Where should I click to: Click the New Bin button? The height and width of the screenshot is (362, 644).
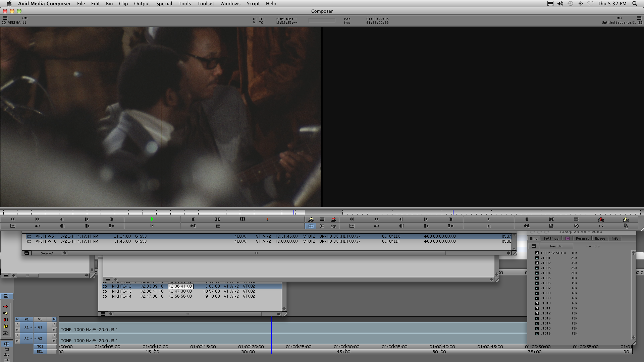point(556,246)
